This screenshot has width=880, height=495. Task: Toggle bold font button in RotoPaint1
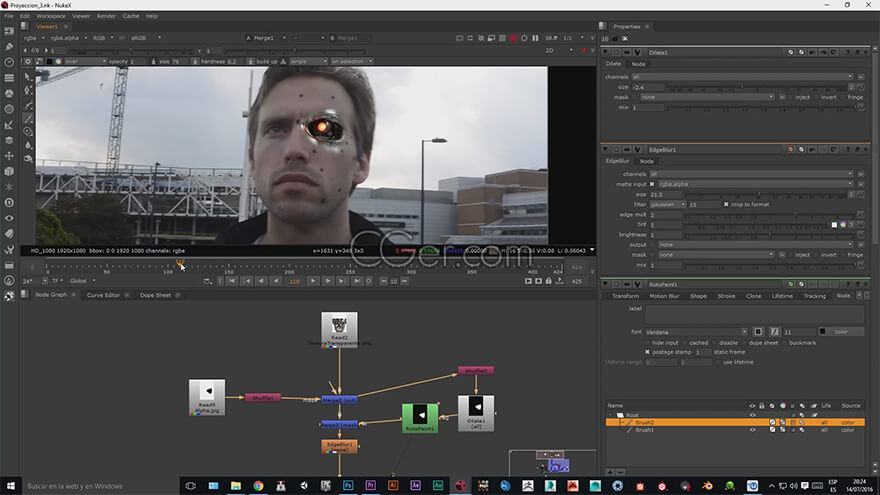[758, 332]
